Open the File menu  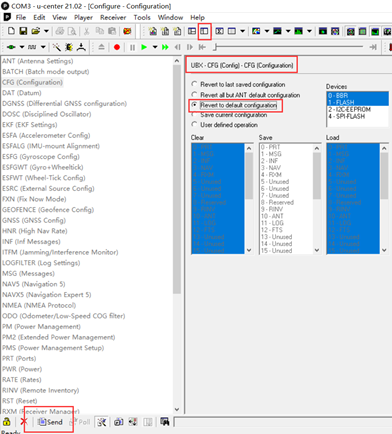click(x=21, y=17)
